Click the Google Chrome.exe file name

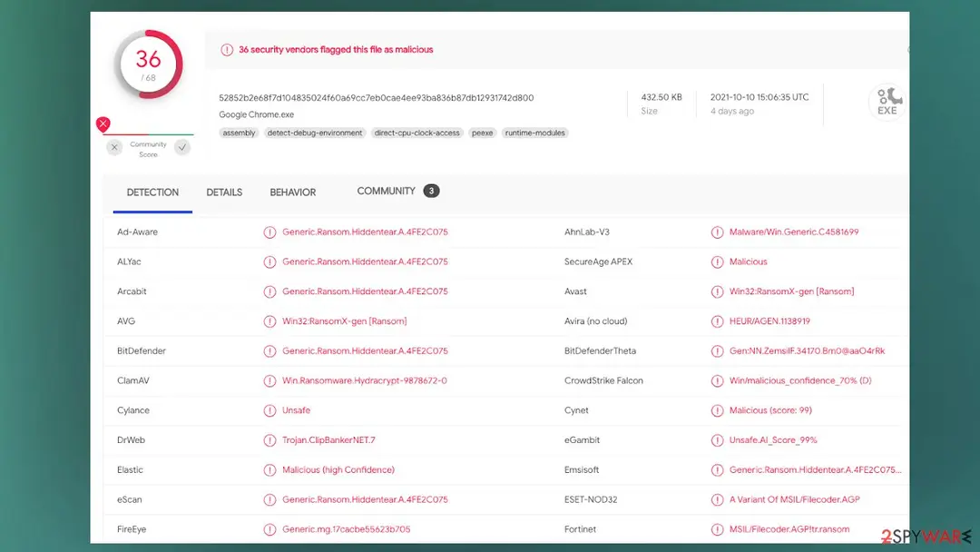coord(256,115)
